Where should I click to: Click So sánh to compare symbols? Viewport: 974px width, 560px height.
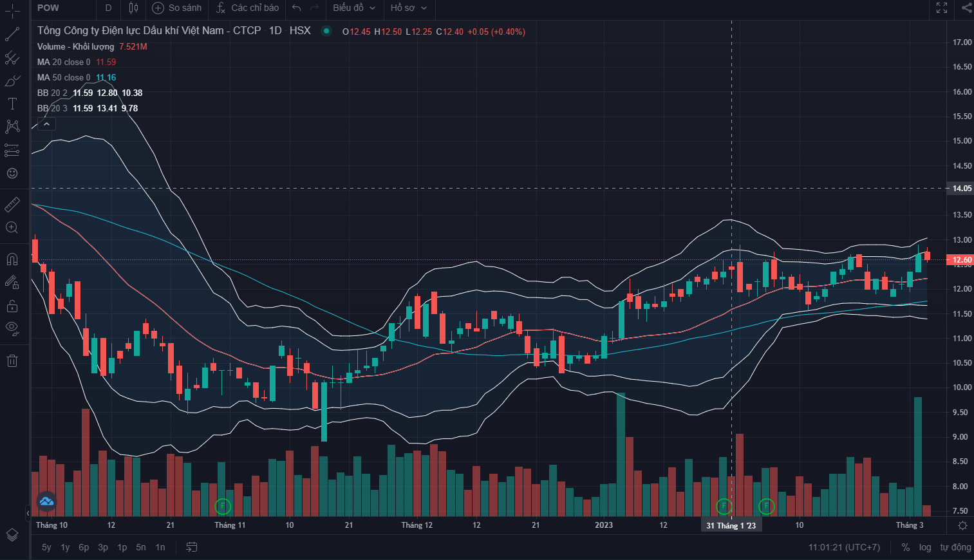177,8
